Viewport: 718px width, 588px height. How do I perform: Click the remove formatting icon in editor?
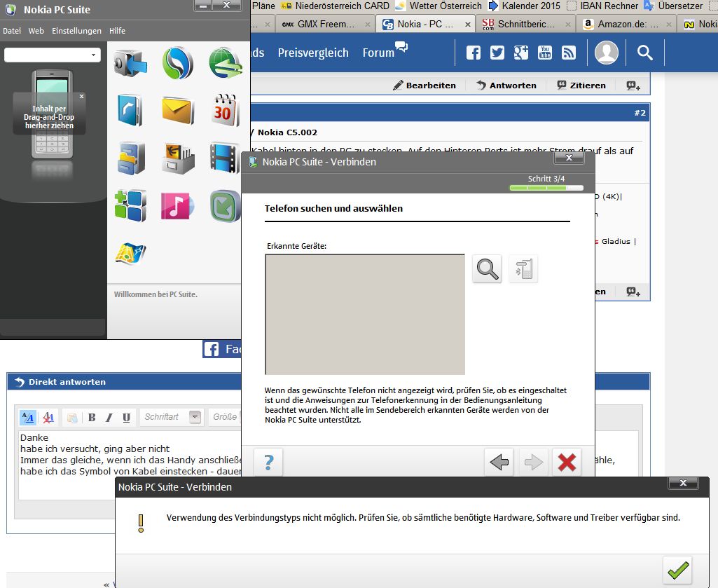coord(48,418)
